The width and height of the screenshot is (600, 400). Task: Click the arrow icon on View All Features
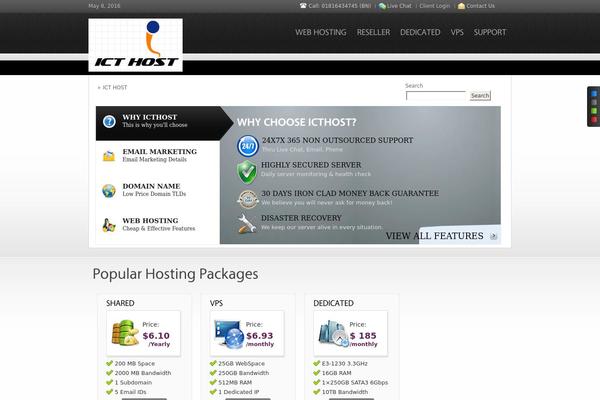point(493,236)
